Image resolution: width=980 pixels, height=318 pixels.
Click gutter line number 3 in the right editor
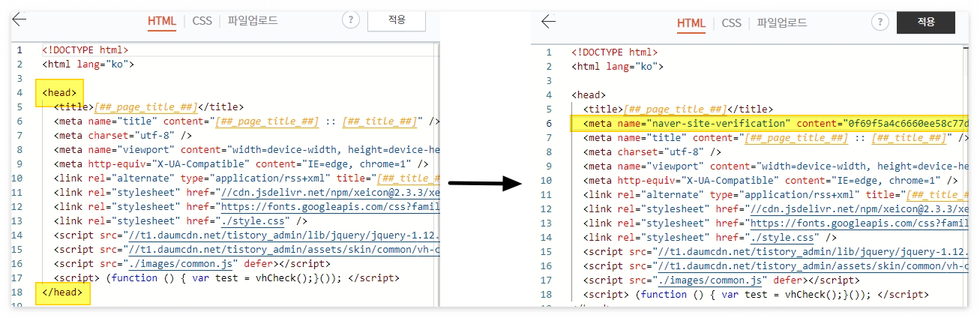pyautogui.click(x=548, y=81)
